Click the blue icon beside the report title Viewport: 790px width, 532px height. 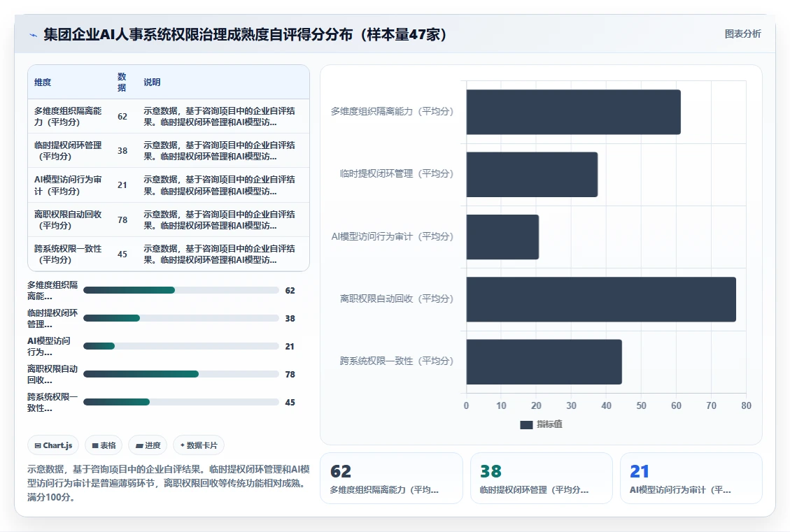click(34, 35)
